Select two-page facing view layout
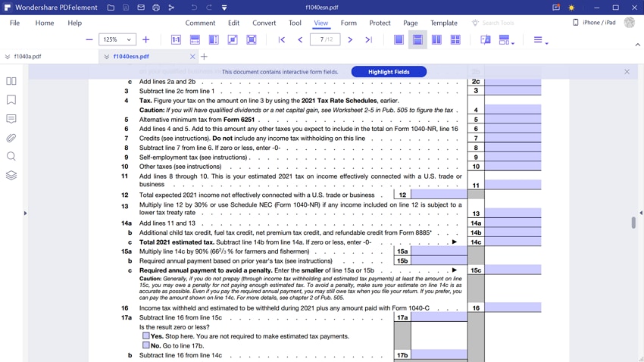 [436, 40]
